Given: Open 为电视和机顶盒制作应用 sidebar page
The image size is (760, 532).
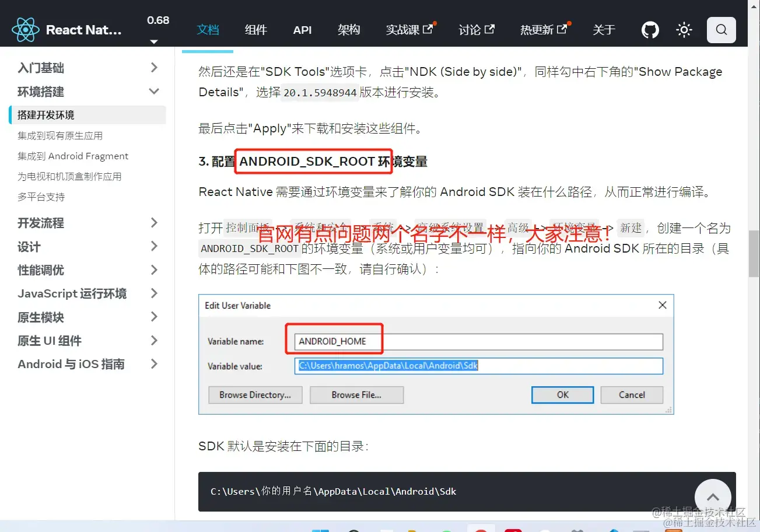Looking at the screenshot, I should 69,176.
